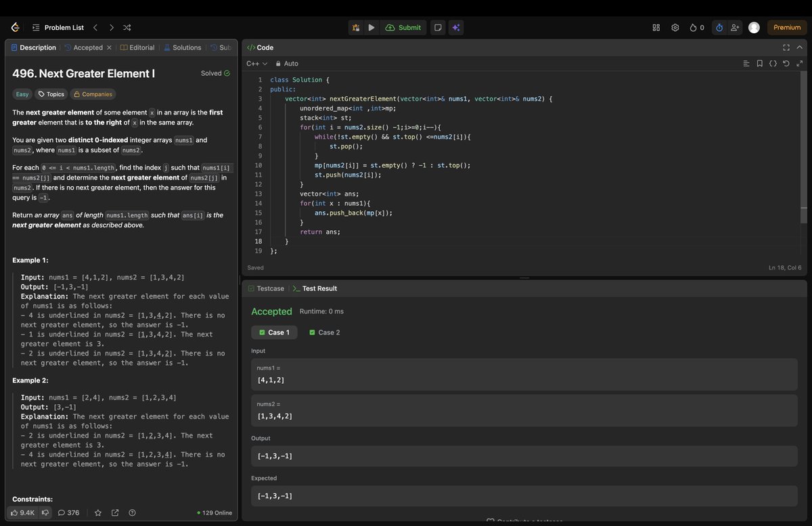Click the problem title 496. Next Greater Element I
The image size is (812, 526).
click(83, 73)
